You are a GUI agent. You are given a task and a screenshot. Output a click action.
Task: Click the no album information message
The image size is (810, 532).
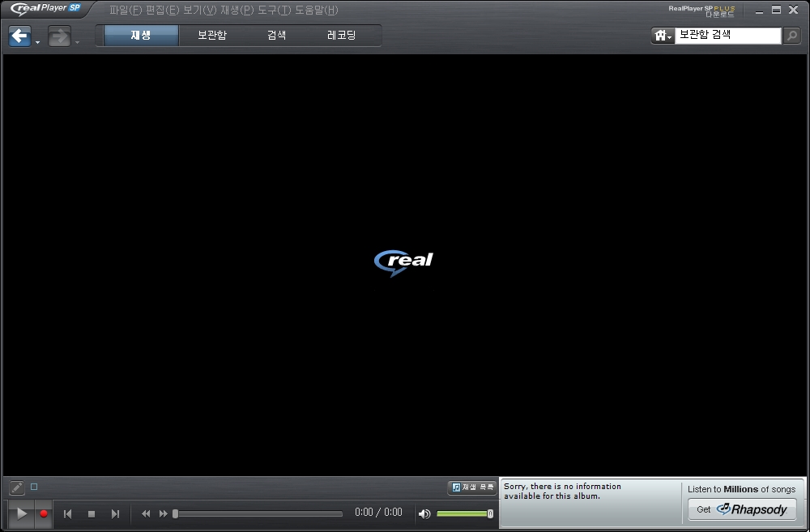[563, 492]
